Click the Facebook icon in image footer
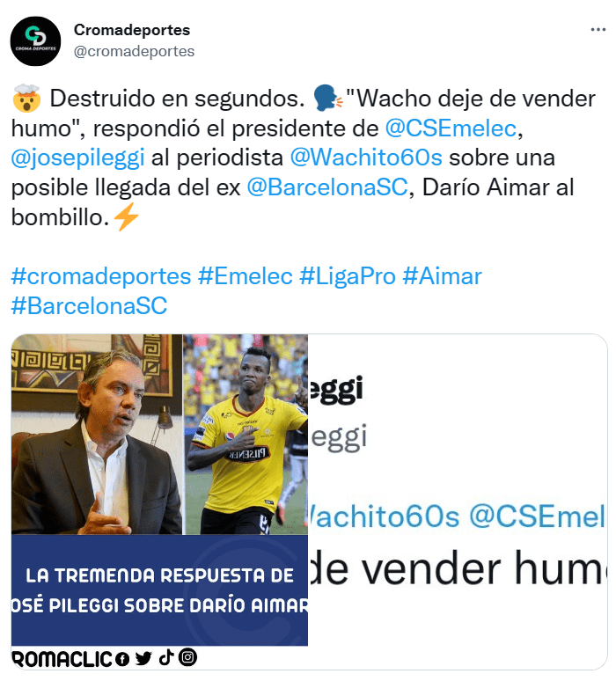This screenshot has height=681, width=616. (x=122, y=659)
